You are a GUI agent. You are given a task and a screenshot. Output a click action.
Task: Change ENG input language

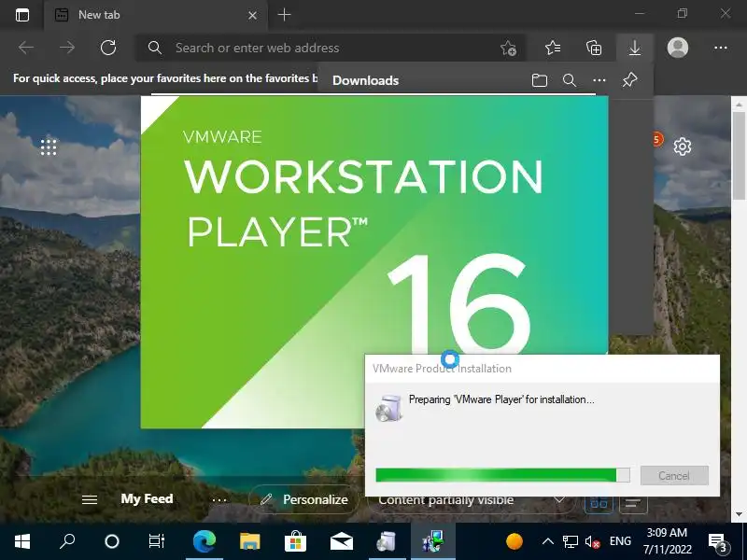[x=620, y=541]
